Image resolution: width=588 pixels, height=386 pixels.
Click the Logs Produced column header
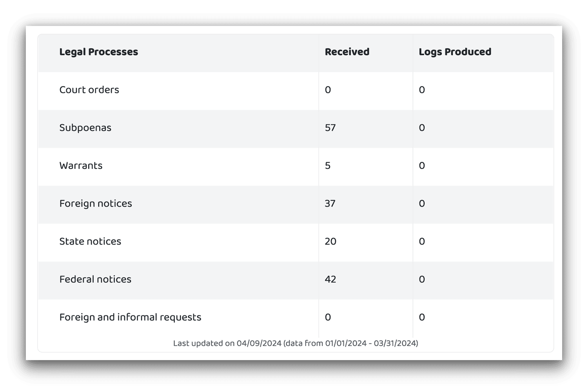click(x=455, y=52)
